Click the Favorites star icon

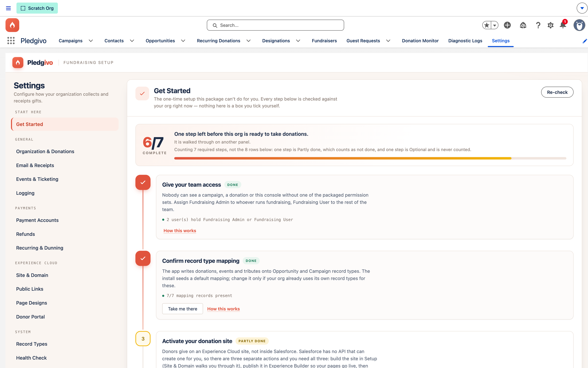point(487,25)
